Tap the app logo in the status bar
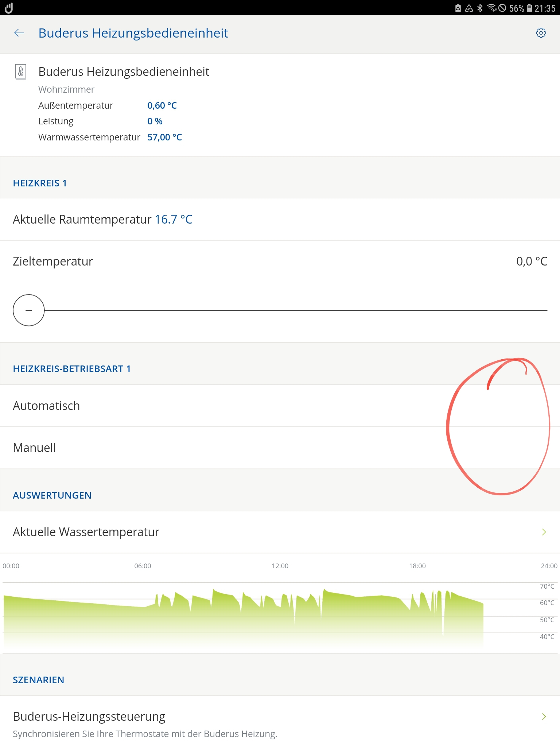This screenshot has width=560, height=747. coord(9,8)
